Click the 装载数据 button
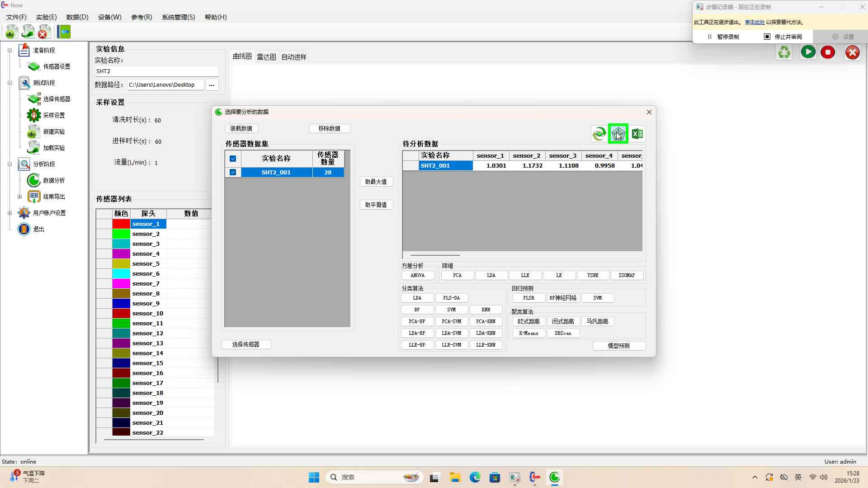 pyautogui.click(x=241, y=128)
